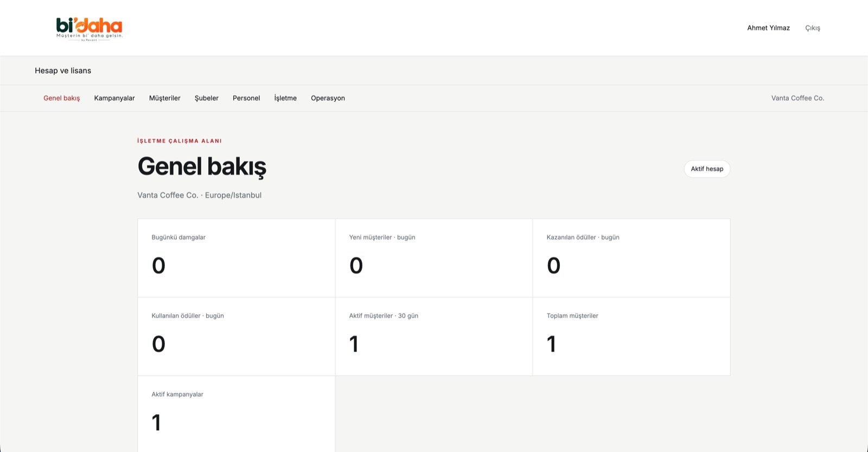The image size is (868, 452).
Task: Click the Kazanılan ödüller · bugün label
Action: coord(583,237)
